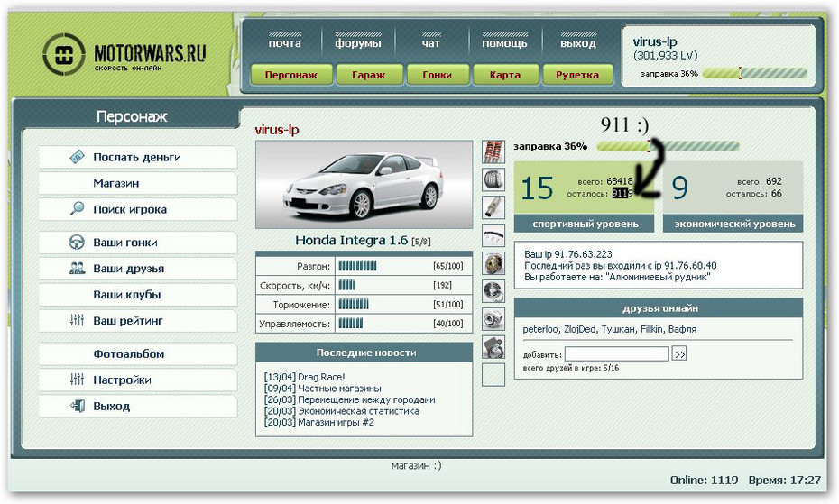Open the Гонки tab

(438, 75)
